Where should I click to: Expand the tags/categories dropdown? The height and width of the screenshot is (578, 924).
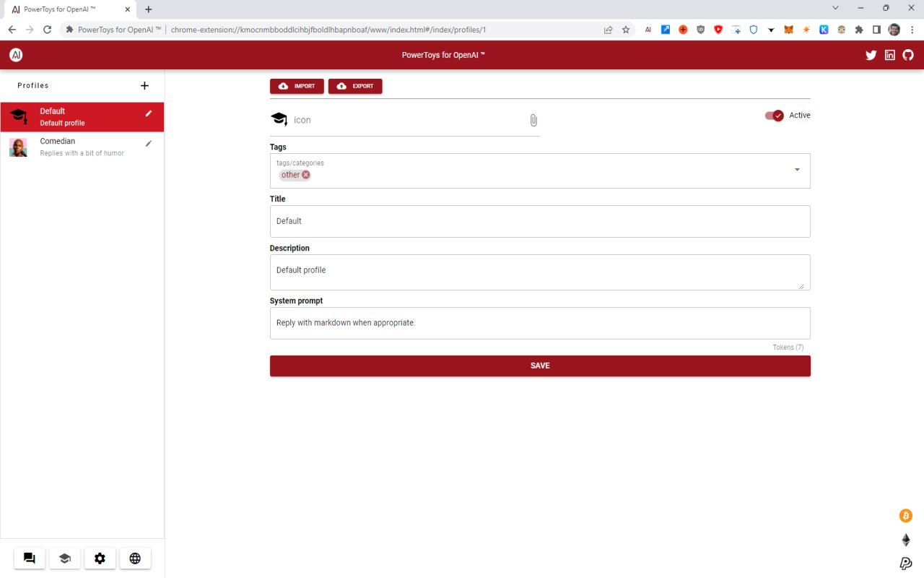pos(798,170)
